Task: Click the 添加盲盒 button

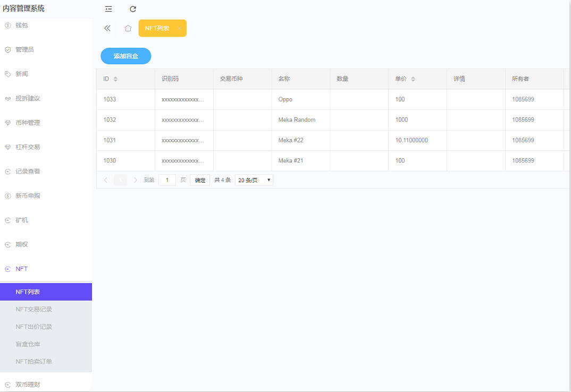Action: click(125, 56)
